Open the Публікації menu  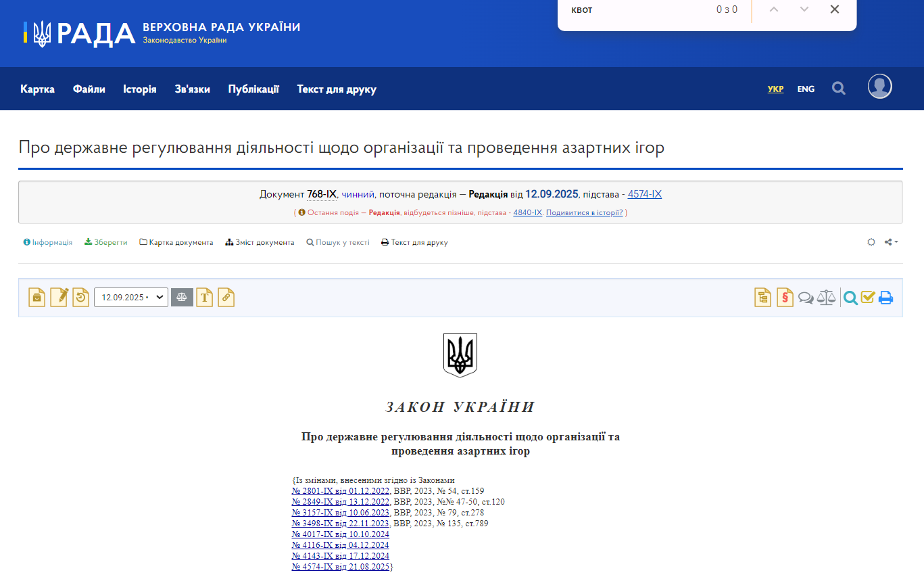pyautogui.click(x=253, y=89)
